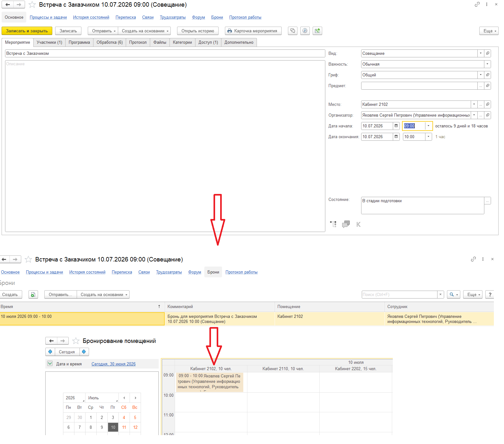Open Трудозатраты link in top window
This screenshot has width=504, height=444.
173,17
